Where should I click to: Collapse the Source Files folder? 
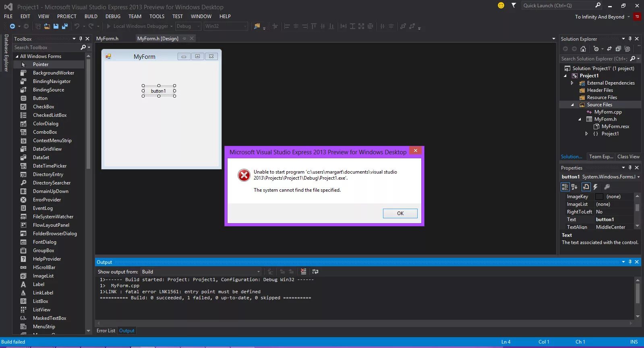click(572, 105)
